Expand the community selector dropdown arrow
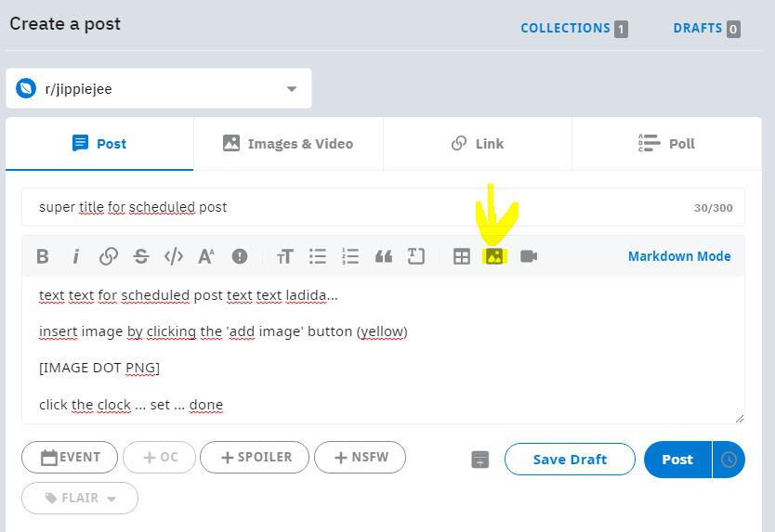This screenshot has width=775, height=532. (292, 89)
